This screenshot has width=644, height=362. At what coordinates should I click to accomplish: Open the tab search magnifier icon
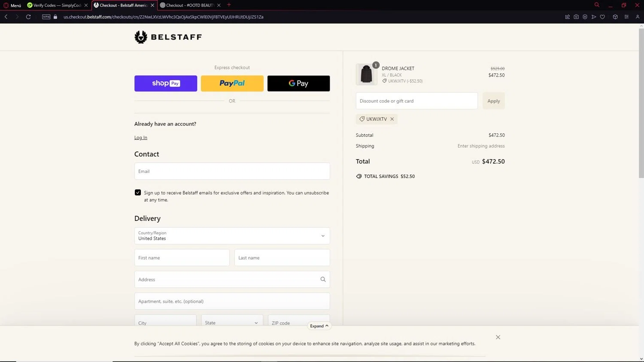597,5
